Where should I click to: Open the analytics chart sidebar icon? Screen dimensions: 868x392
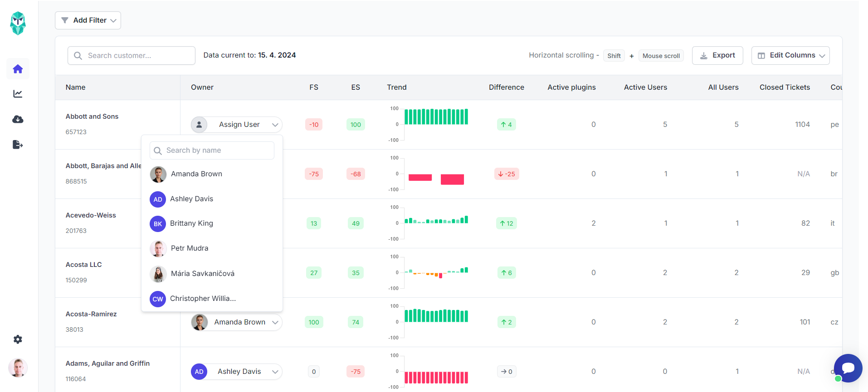[x=18, y=94]
